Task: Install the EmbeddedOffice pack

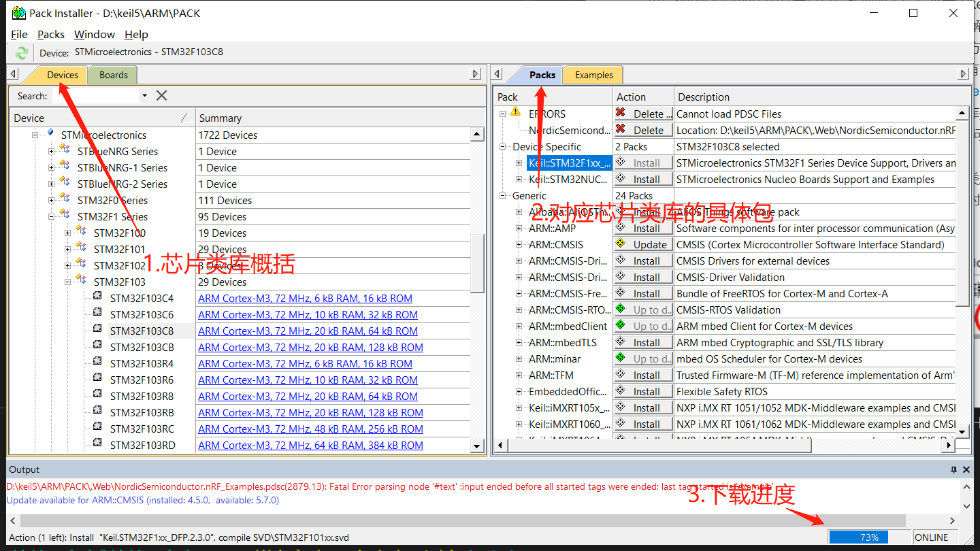Action: point(643,391)
